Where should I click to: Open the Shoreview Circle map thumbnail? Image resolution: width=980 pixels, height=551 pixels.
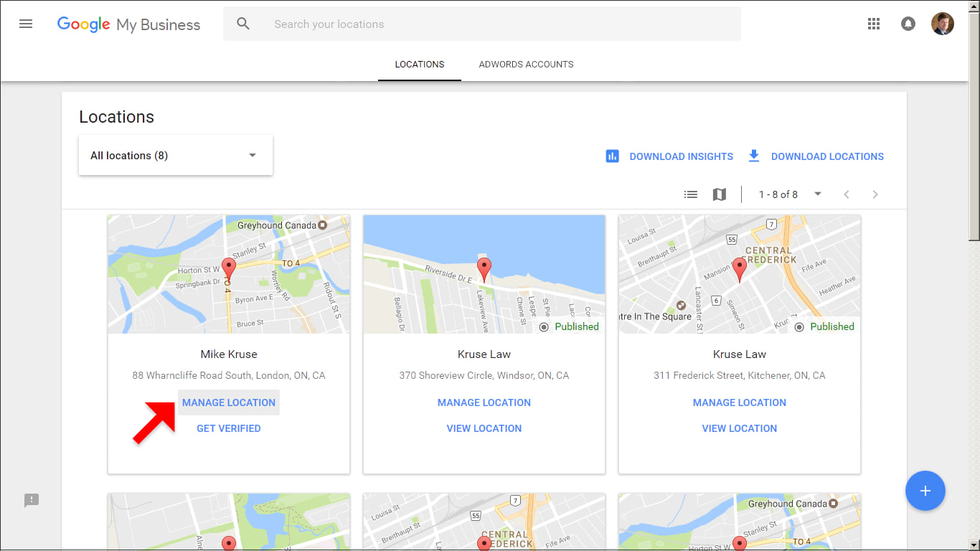[484, 274]
